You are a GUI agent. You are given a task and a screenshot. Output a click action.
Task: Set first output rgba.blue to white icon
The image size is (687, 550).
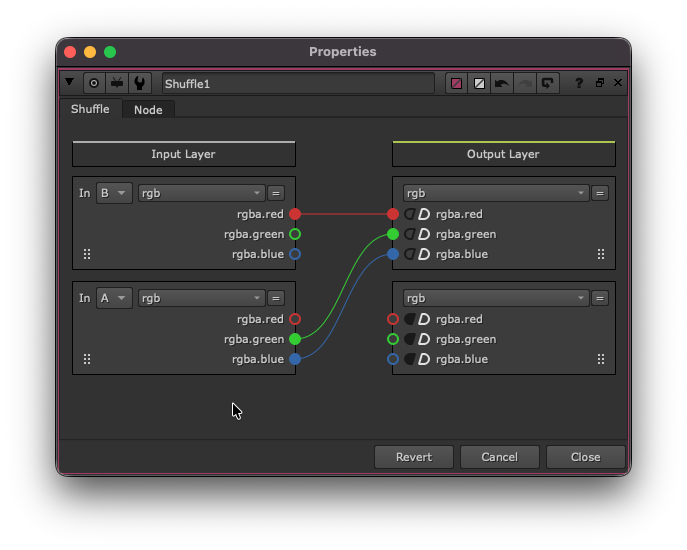click(424, 254)
